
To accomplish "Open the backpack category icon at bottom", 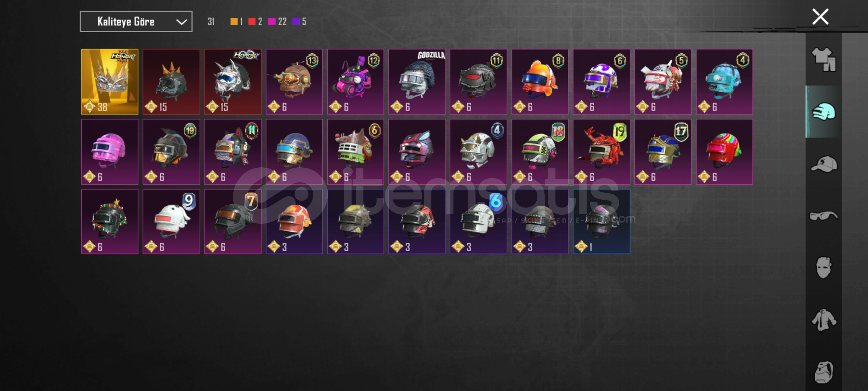I will pyautogui.click(x=824, y=372).
